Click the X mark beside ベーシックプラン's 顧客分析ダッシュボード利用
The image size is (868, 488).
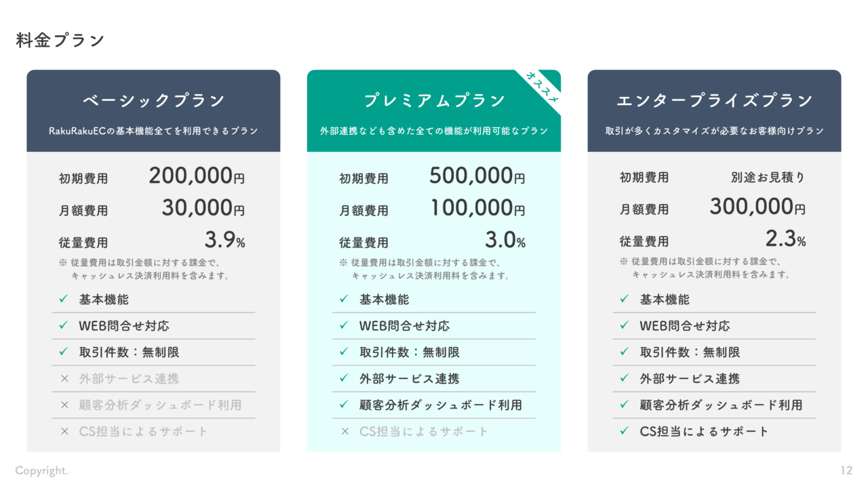pos(64,405)
